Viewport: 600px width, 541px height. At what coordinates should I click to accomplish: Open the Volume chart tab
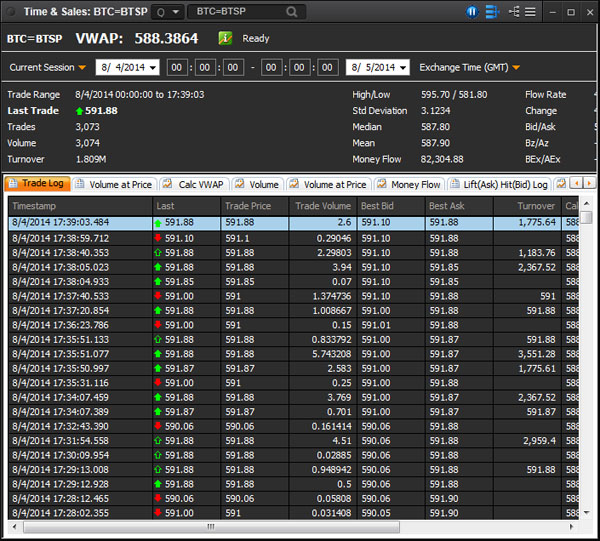258,184
